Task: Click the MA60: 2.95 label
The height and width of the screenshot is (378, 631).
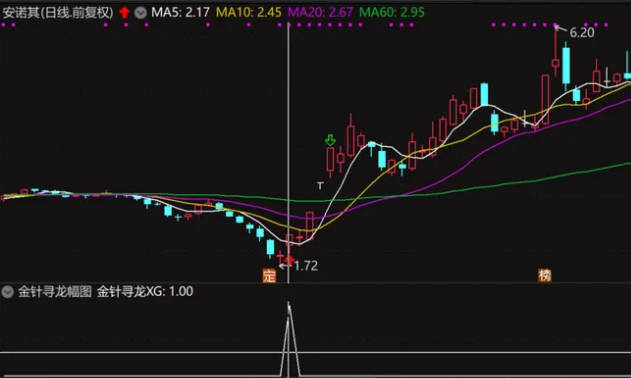Action: 392,12
